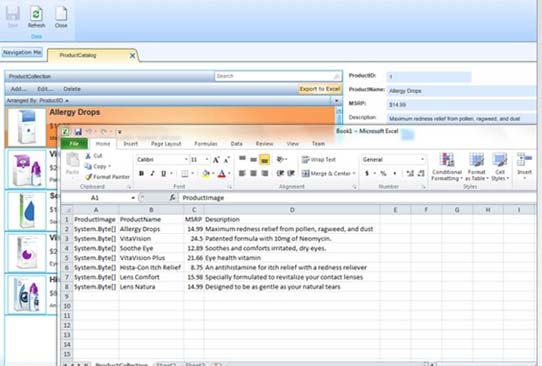Click the Percent Style icon
542x366 pixels.
pos(383,173)
